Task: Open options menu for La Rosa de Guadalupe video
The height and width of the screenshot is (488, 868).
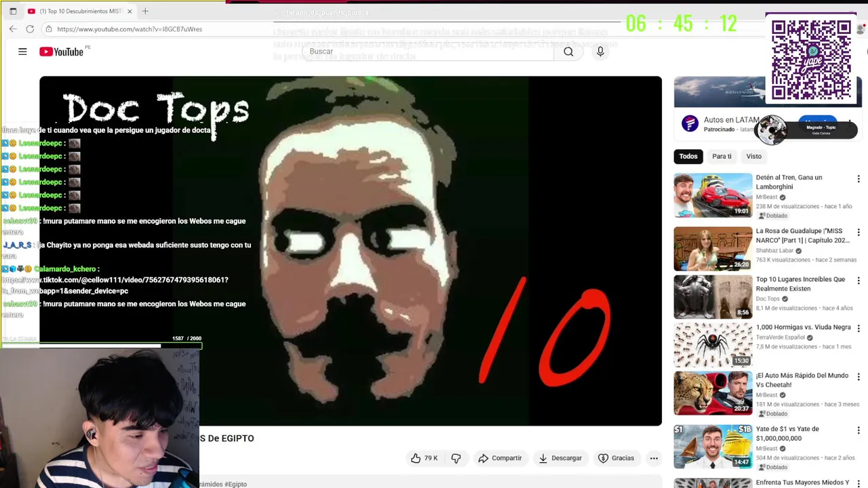Action: pos(859,232)
